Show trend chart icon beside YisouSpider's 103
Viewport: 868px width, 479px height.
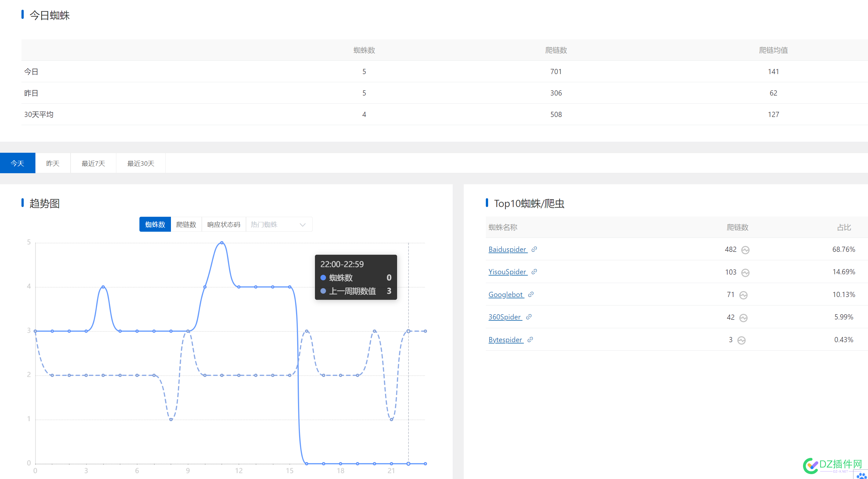pos(745,273)
